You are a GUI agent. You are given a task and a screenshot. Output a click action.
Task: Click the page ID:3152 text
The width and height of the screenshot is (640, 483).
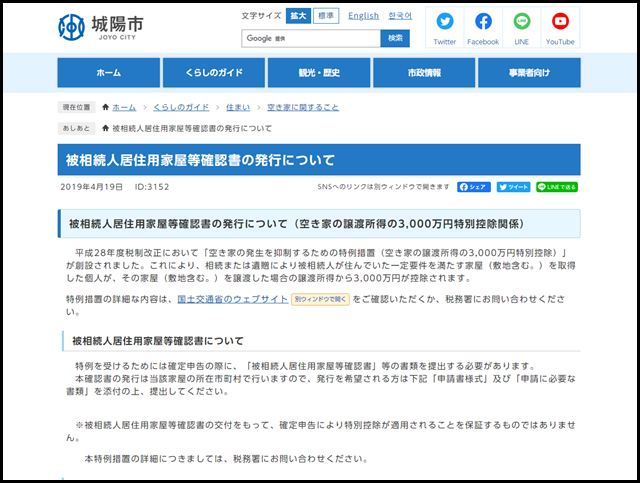[152, 187]
